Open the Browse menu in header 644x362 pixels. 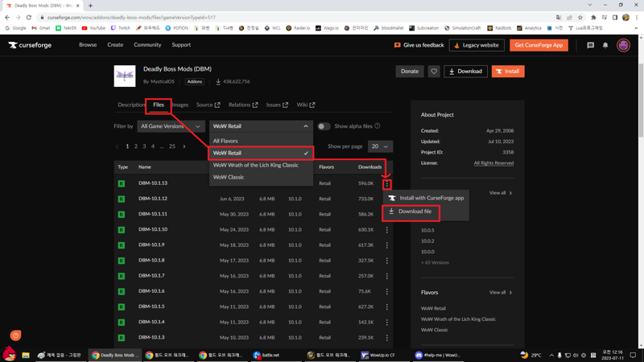point(88,45)
